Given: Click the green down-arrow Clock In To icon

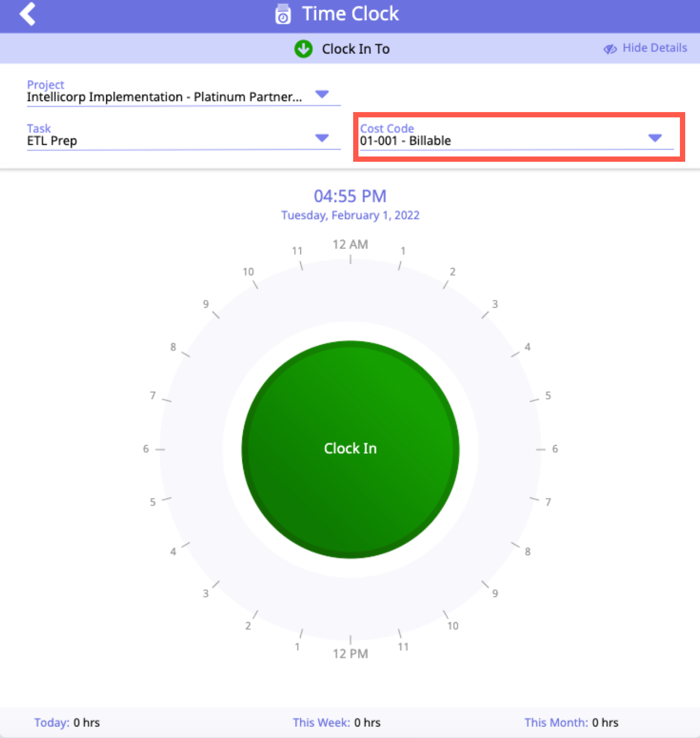Looking at the screenshot, I should [303, 49].
